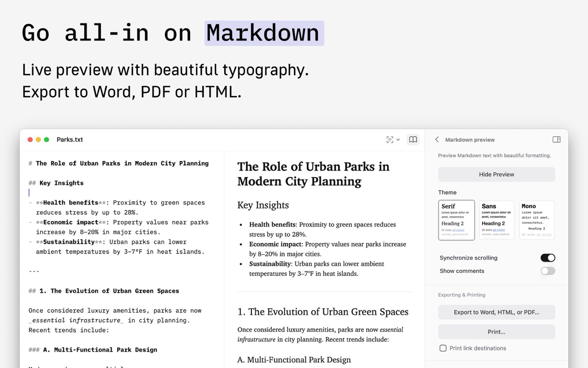Place cursor on the '## Key Insights' editor line
588x368 pixels.
61,183
